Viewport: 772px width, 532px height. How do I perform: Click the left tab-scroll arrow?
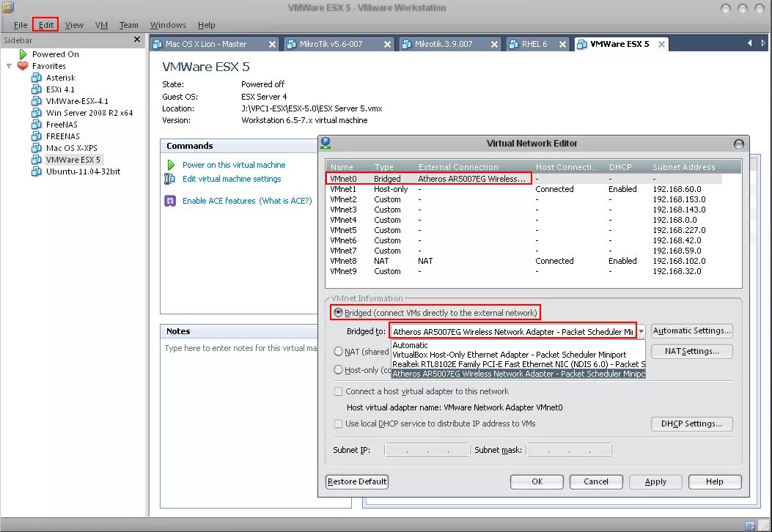(750, 43)
